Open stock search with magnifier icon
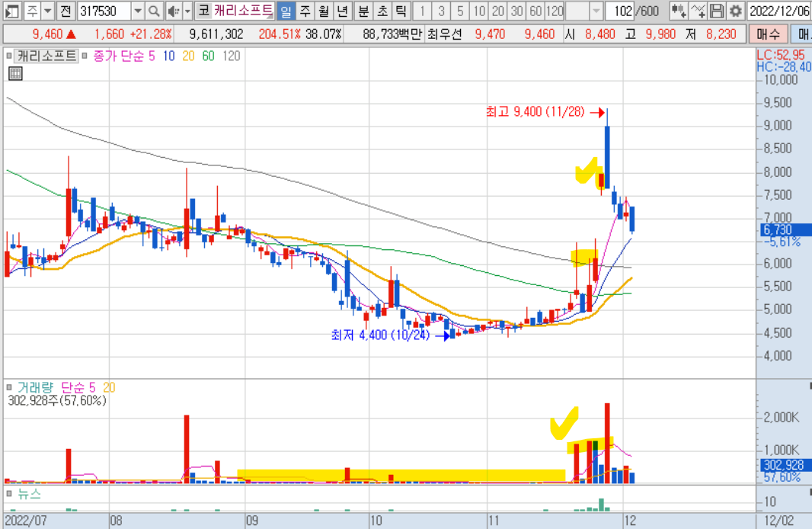812x529 pixels. coord(154,11)
